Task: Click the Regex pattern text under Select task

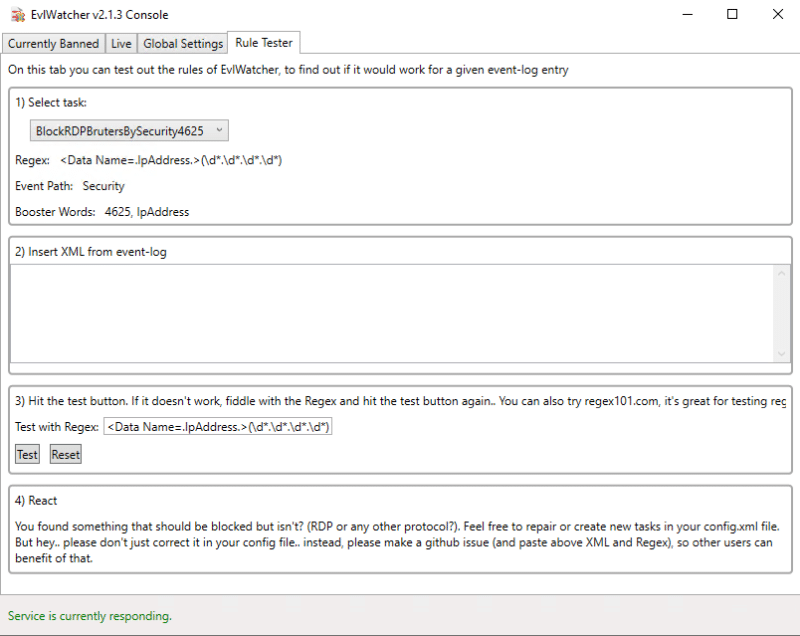Action: (x=178, y=160)
